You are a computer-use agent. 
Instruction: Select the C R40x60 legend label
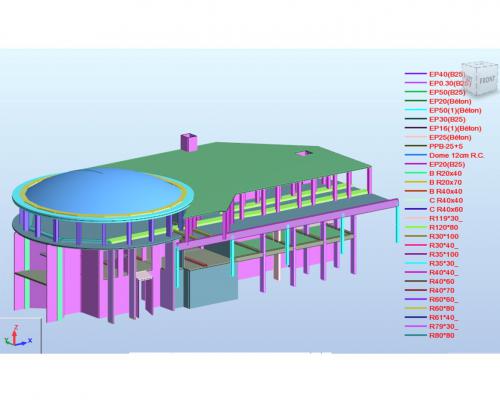tap(446, 209)
